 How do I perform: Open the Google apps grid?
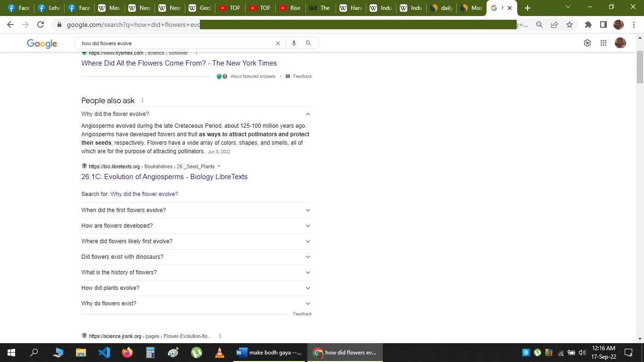(603, 43)
